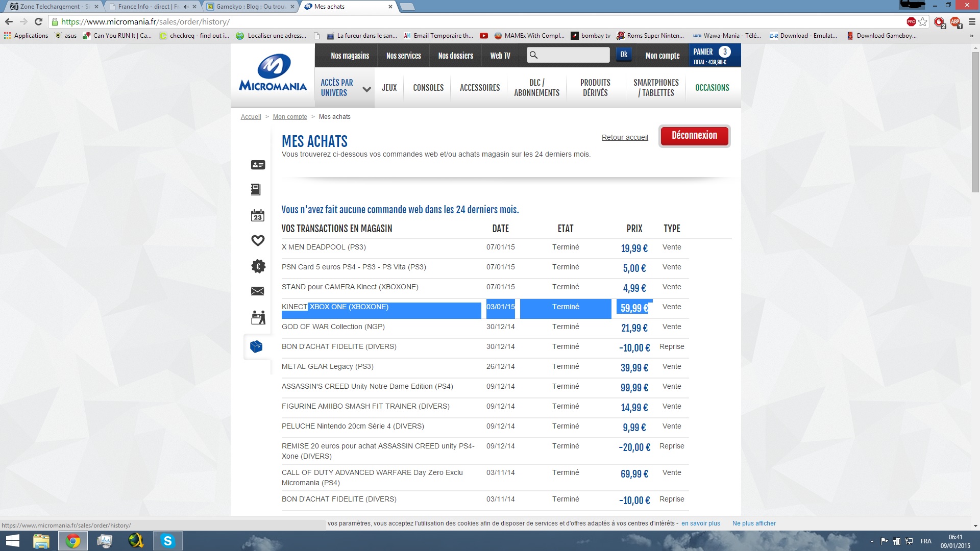The height and width of the screenshot is (551, 980).
Task: Reload the page with the refresh icon
Action: (38, 21)
